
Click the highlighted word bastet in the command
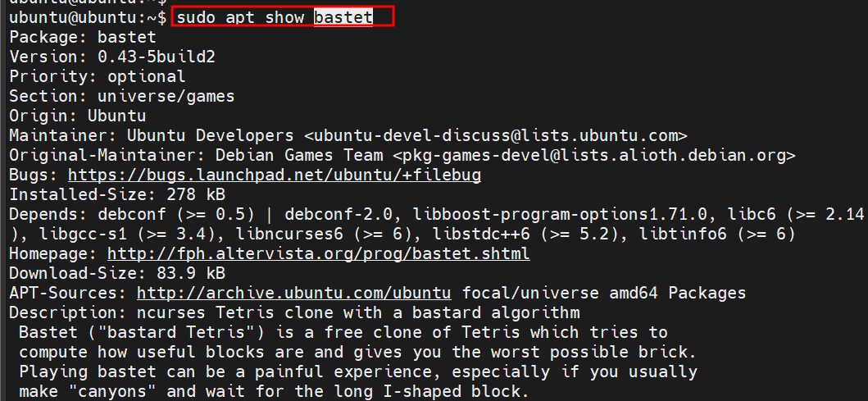(x=343, y=17)
